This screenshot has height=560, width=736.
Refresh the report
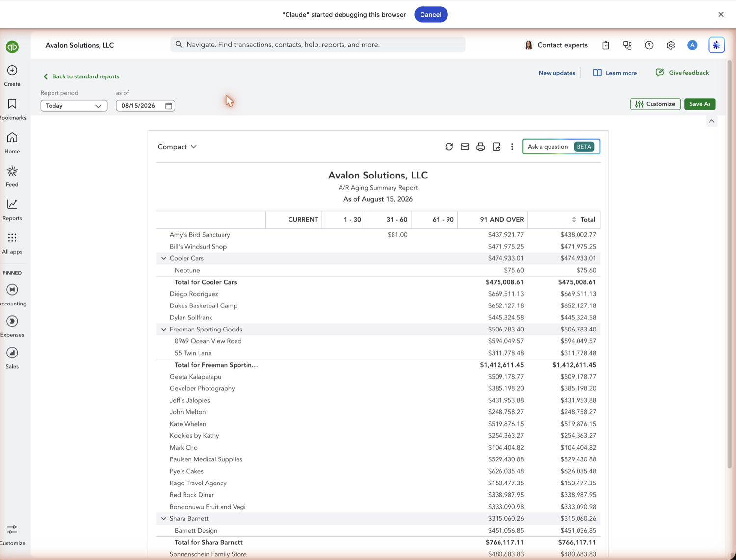pyautogui.click(x=449, y=147)
